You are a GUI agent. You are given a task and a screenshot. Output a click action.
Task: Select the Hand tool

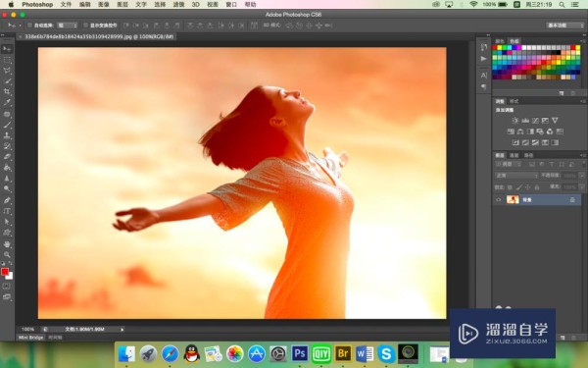point(7,244)
